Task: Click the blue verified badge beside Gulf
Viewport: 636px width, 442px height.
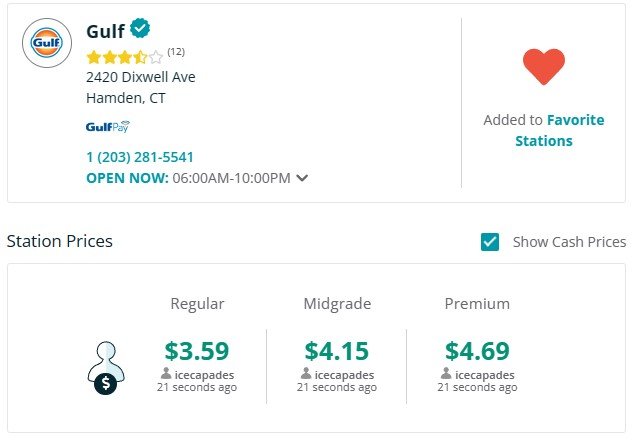Action: 140,28
